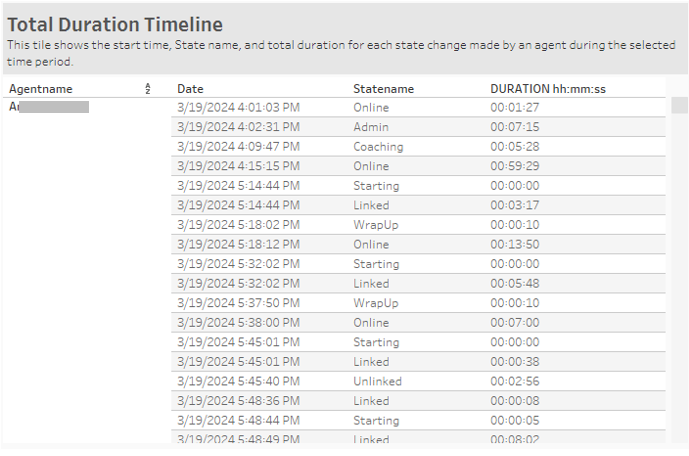This screenshot has width=689, height=456.
Task: Click the Agentname sort icon
Action: coord(148,89)
